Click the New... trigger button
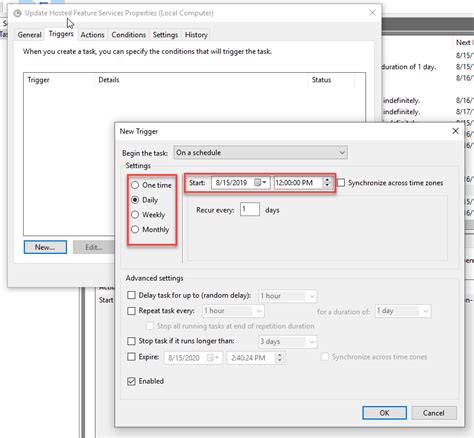The height and width of the screenshot is (438, 474). pyautogui.click(x=45, y=247)
